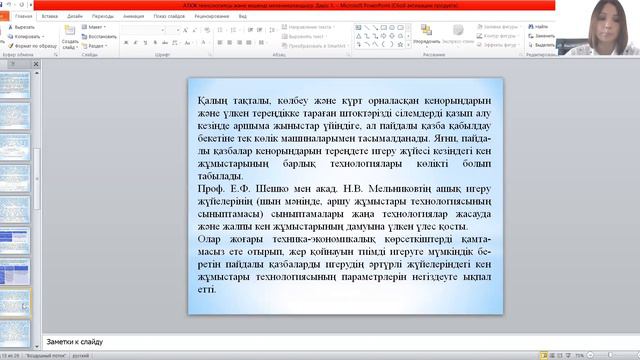Image resolution: width=640 pixels, height=360 pixels.
Task: Toggle bold formatting
Action: [126, 42]
